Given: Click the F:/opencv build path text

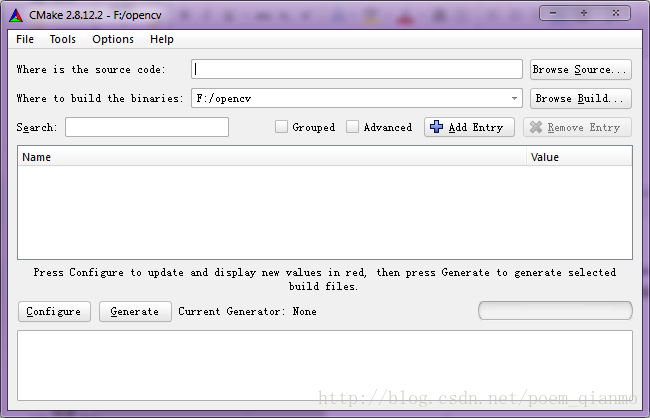Looking at the screenshot, I should pyautogui.click(x=223, y=98).
